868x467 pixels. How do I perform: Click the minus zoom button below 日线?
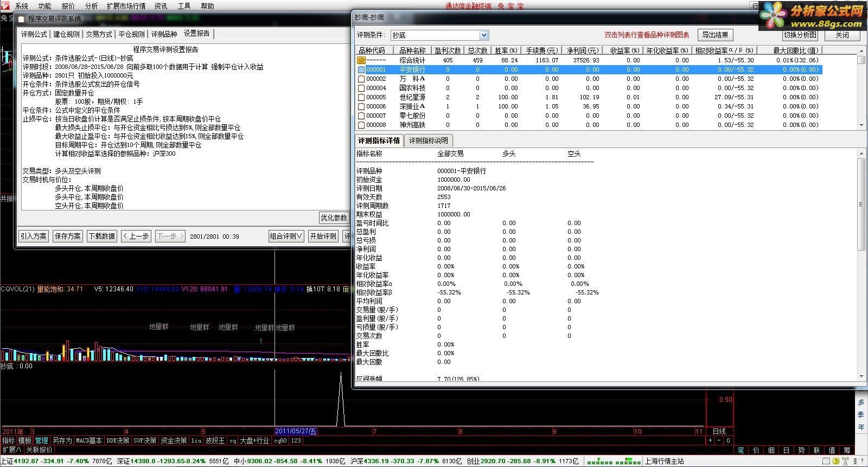click(x=719, y=440)
